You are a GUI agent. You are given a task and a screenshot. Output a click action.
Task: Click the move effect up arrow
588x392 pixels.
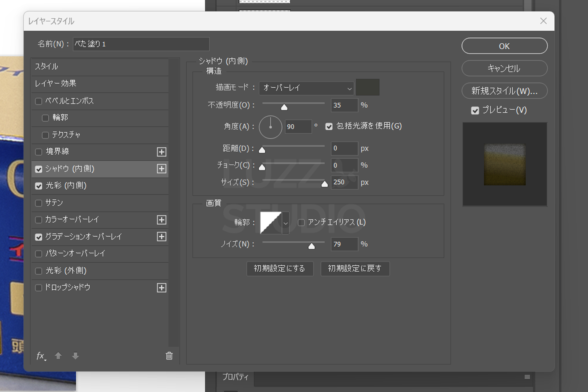coord(58,356)
